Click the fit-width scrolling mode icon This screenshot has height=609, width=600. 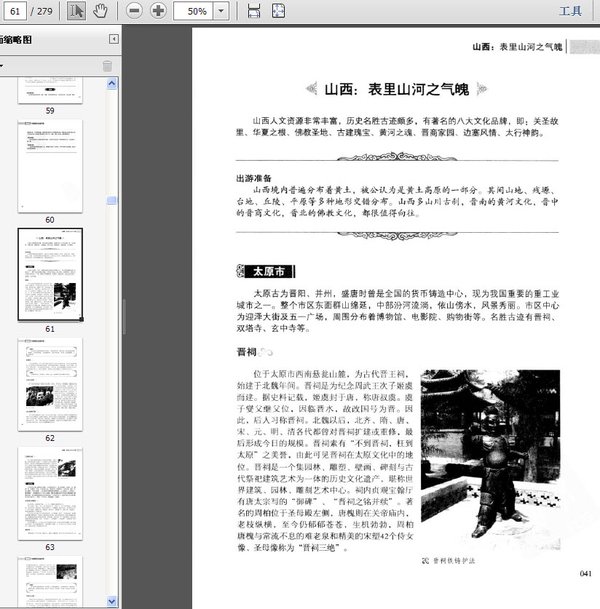pos(254,11)
